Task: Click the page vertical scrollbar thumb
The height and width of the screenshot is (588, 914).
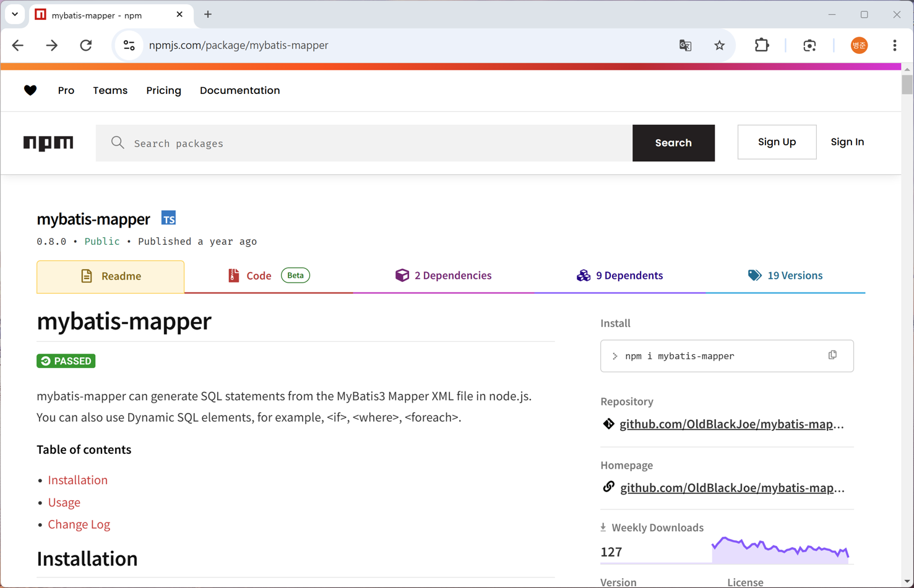Action: click(x=907, y=84)
